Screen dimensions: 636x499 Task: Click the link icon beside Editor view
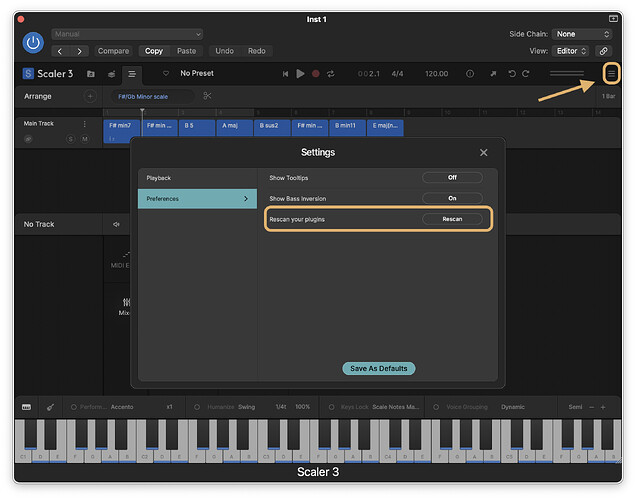point(603,51)
